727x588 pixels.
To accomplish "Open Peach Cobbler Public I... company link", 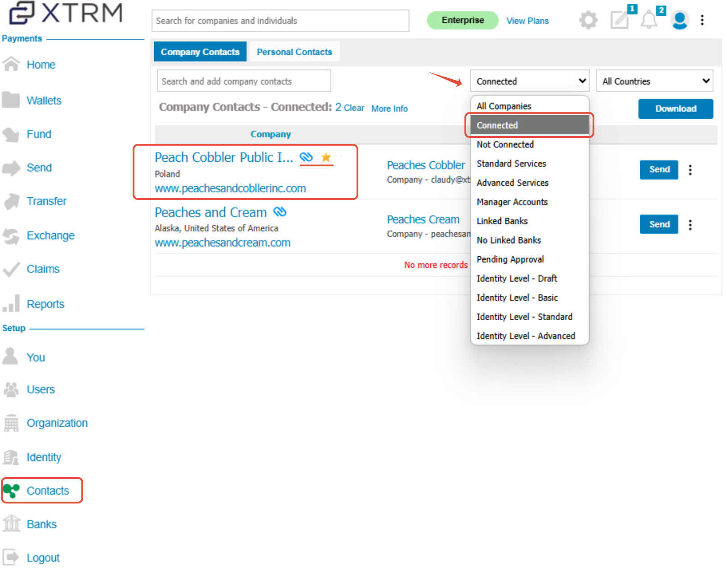I will pos(224,157).
